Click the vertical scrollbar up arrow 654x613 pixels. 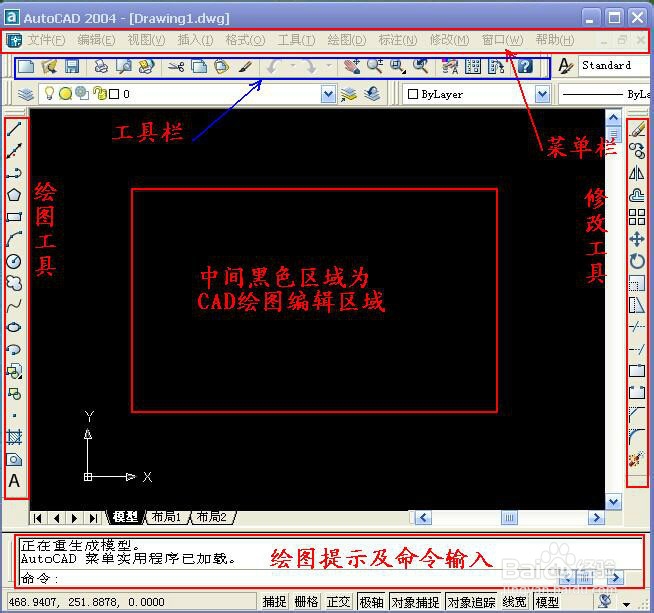tap(613, 118)
